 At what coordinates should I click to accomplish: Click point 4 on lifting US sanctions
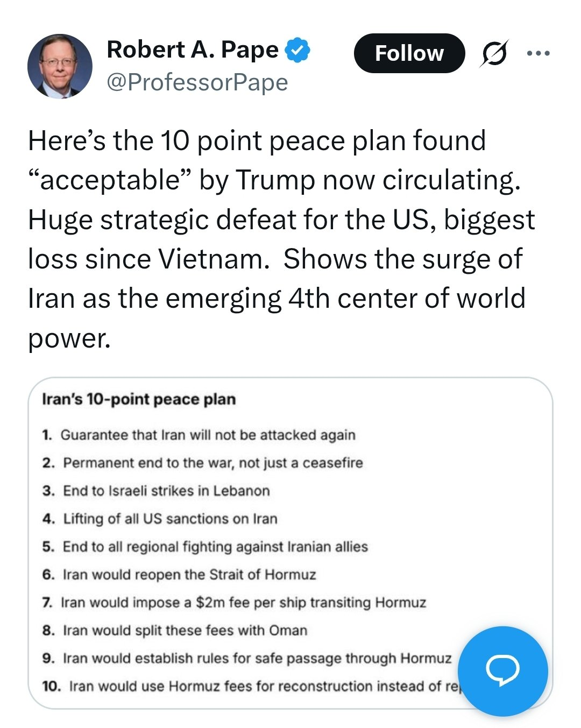point(170,519)
